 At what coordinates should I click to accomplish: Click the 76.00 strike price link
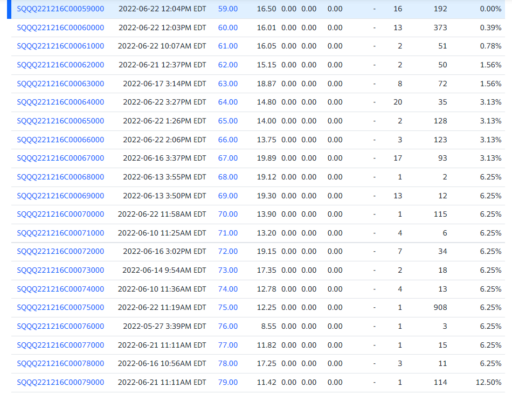[x=228, y=326]
